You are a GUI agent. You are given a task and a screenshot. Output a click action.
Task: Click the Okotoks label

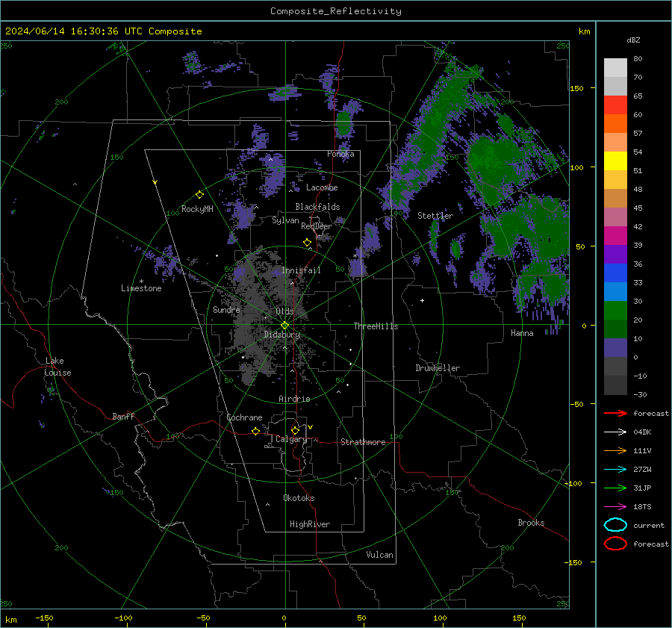pyautogui.click(x=299, y=498)
